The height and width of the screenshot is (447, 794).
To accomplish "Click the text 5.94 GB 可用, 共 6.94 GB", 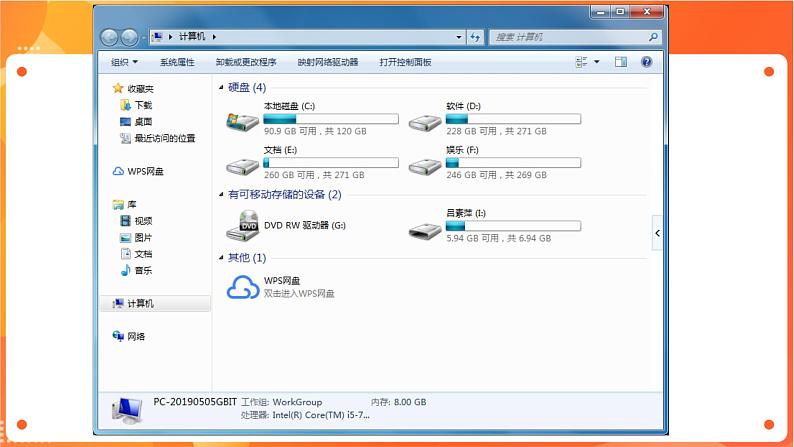I will (498, 238).
